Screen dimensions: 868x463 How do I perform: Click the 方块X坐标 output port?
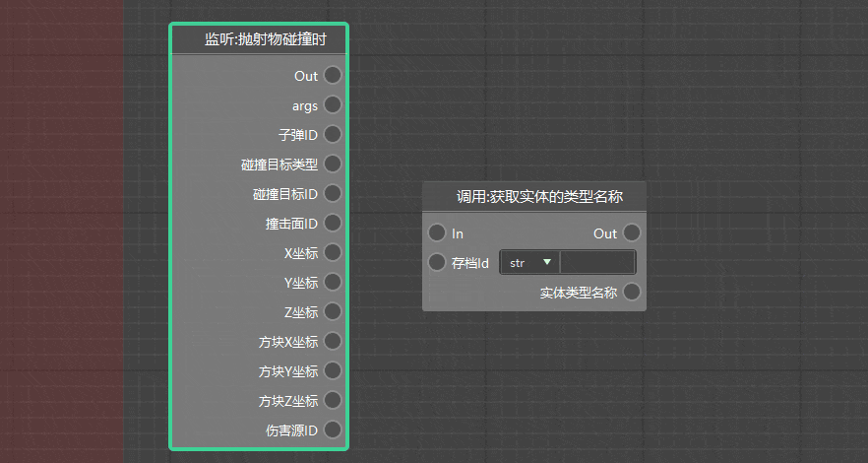point(333,341)
